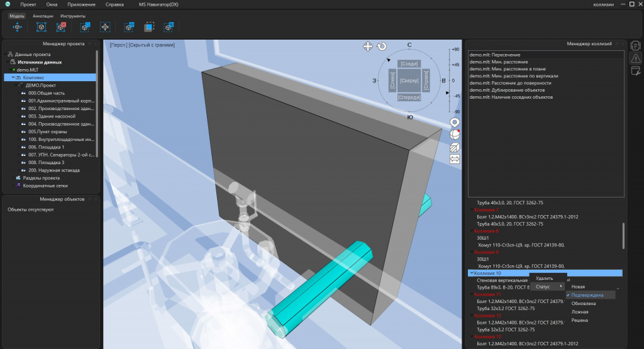644x349 pixels.
Task: Click the blue square invert-selection toolbar icon
Action: click(149, 27)
